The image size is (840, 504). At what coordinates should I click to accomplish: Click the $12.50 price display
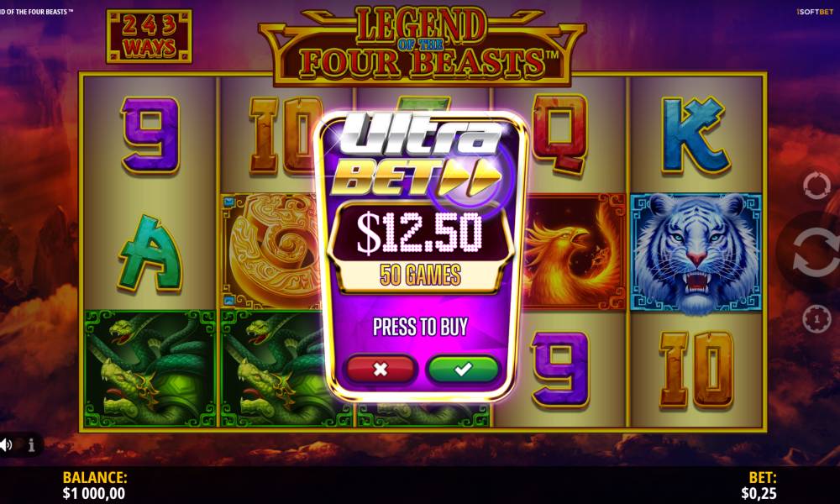tap(421, 233)
